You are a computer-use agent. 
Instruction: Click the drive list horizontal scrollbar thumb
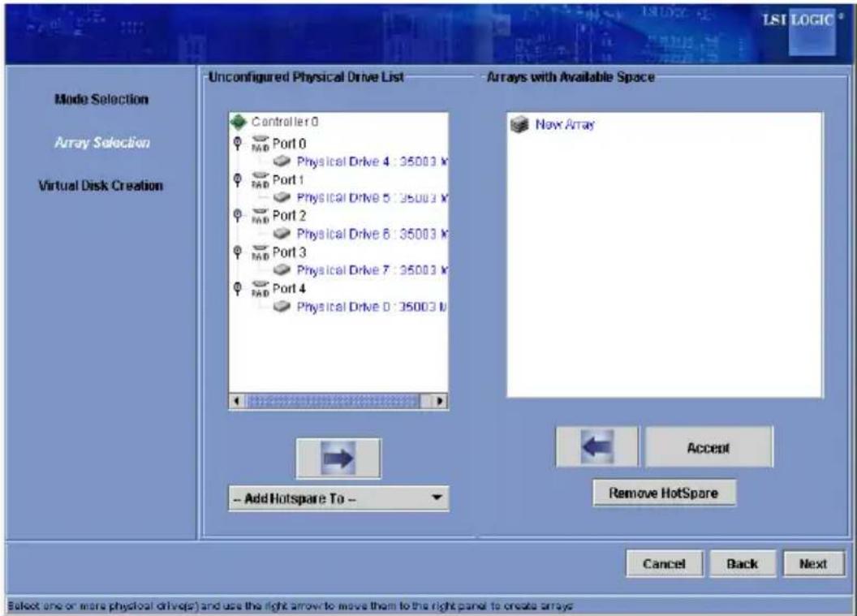[332, 401]
